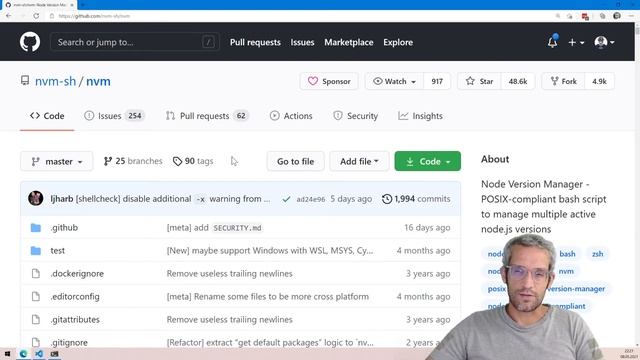Image resolution: width=640 pixels, height=360 pixels.
Task: Click the .dockerignore file icon
Action: [36, 273]
